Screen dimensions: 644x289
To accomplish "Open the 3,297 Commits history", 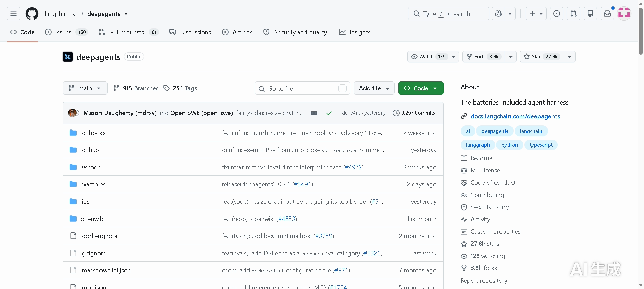I will (x=414, y=113).
